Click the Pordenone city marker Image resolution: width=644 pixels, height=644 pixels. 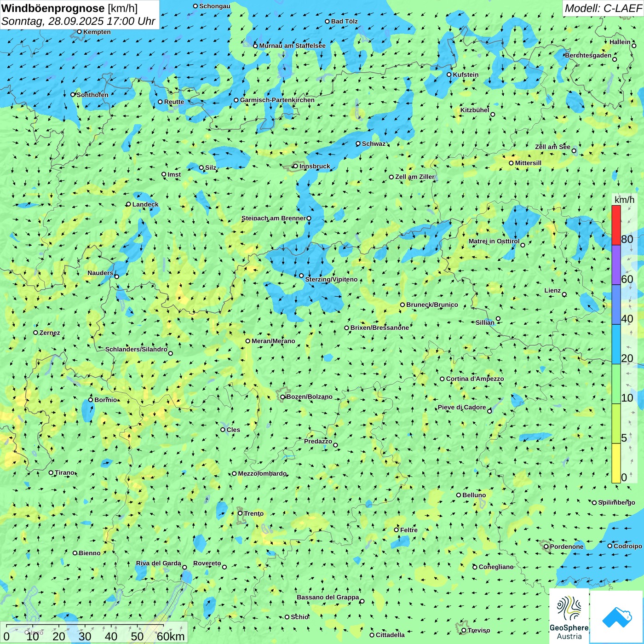pyautogui.click(x=546, y=546)
